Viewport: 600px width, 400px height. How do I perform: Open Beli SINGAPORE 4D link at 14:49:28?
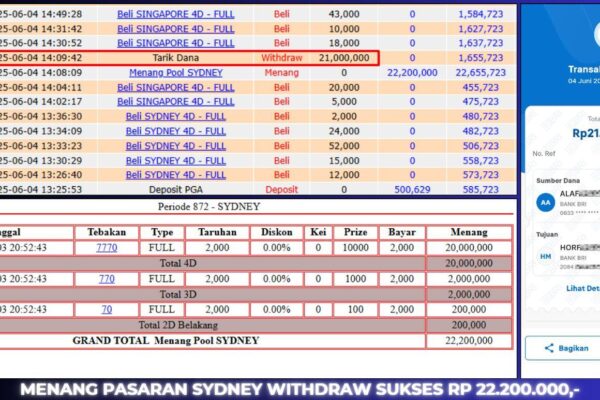(x=176, y=14)
